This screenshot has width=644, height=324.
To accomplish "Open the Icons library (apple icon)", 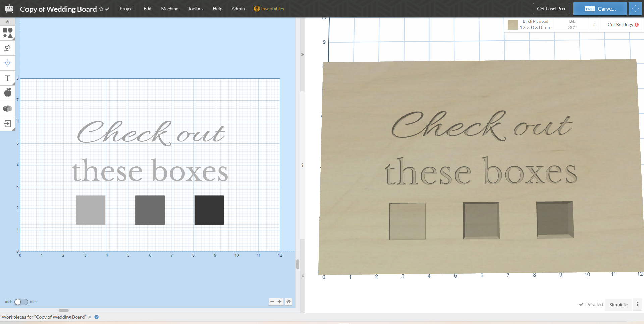I will tap(7, 93).
